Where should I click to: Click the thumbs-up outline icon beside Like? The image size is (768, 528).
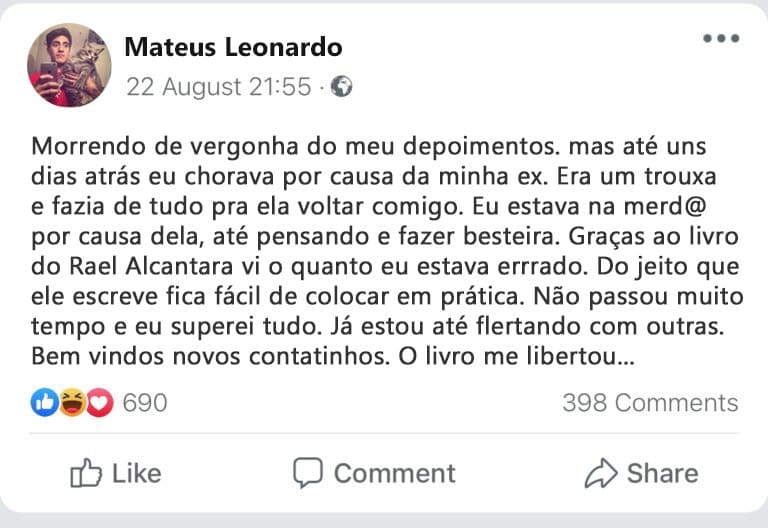pos(86,473)
